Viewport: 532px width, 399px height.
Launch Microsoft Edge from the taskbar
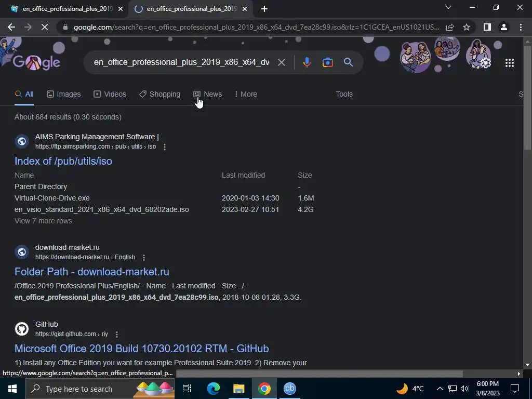(x=213, y=389)
